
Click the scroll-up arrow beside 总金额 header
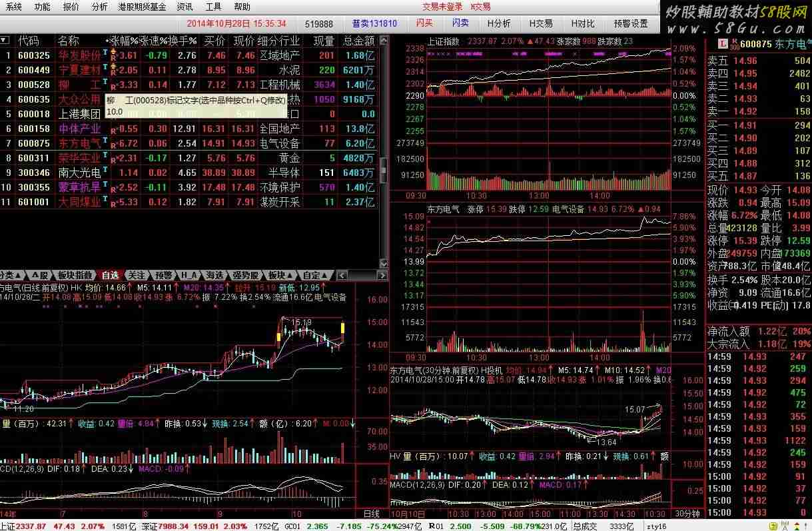[x=383, y=41]
